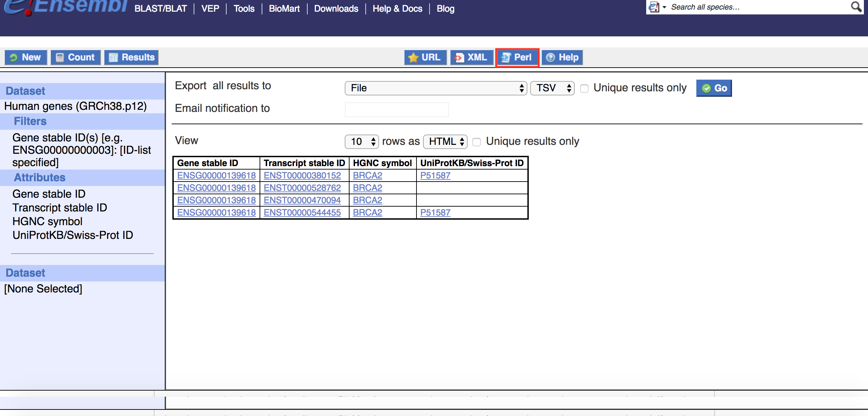Click the URL star icon button
Image resolution: width=868 pixels, height=416 pixels.
pyautogui.click(x=425, y=57)
